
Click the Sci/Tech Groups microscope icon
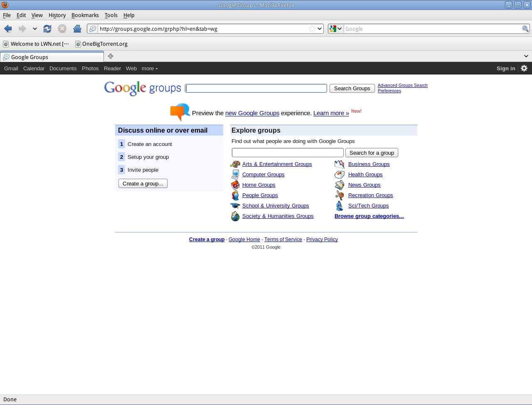pyautogui.click(x=340, y=206)
